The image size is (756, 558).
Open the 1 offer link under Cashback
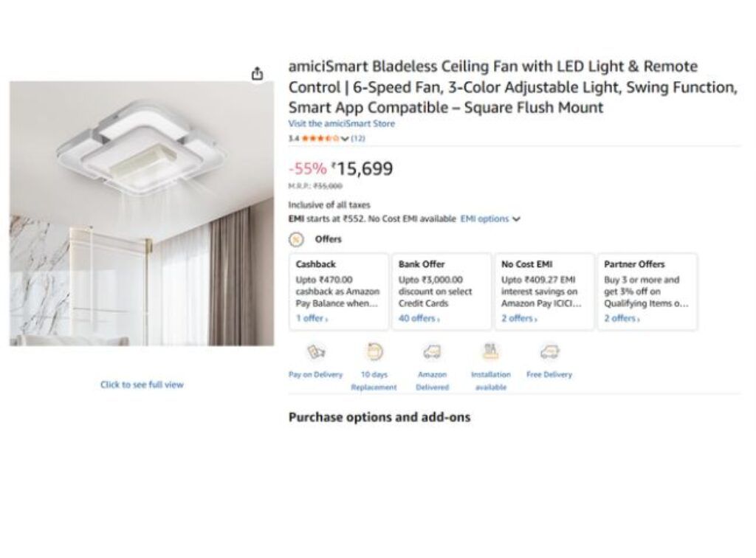(x=312, y=319)
